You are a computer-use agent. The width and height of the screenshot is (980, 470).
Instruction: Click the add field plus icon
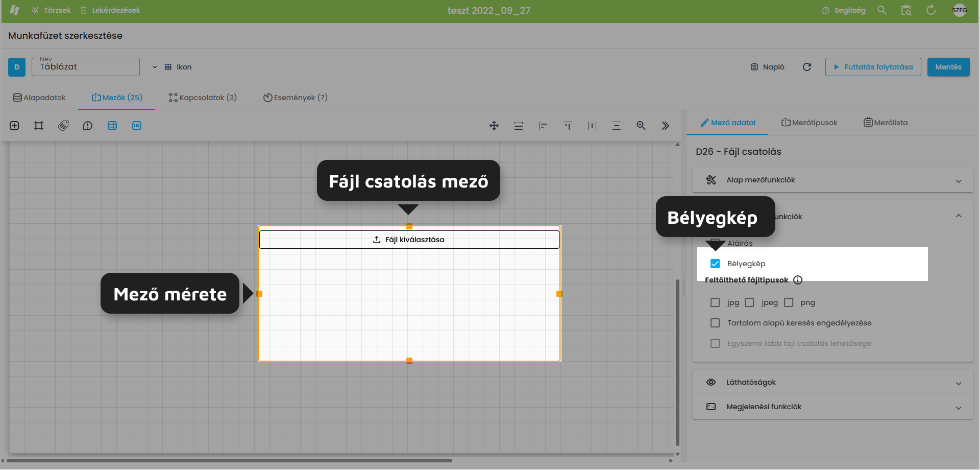(14, 126)
